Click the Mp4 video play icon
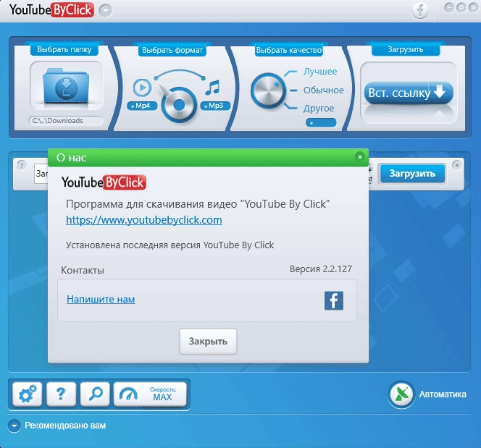The width and height of the screenshot is (481, 448). pos(142,88)
